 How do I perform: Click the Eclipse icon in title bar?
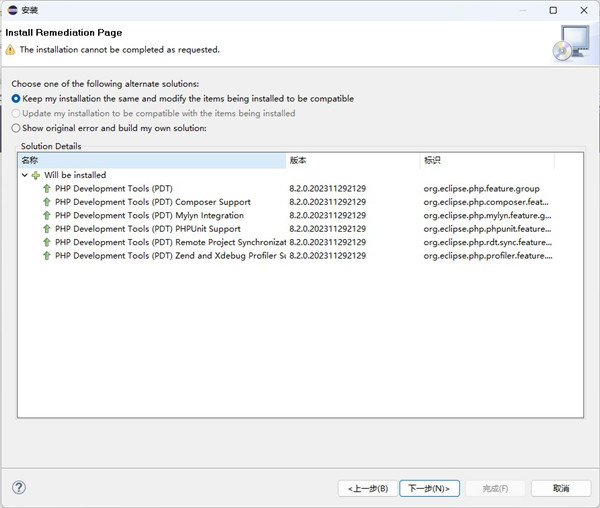[11, 10]
